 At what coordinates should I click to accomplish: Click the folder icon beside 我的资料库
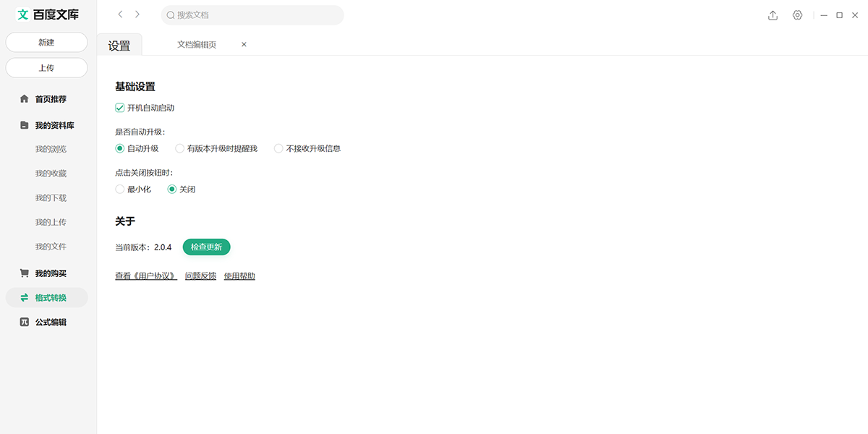(x=24, y=125)
